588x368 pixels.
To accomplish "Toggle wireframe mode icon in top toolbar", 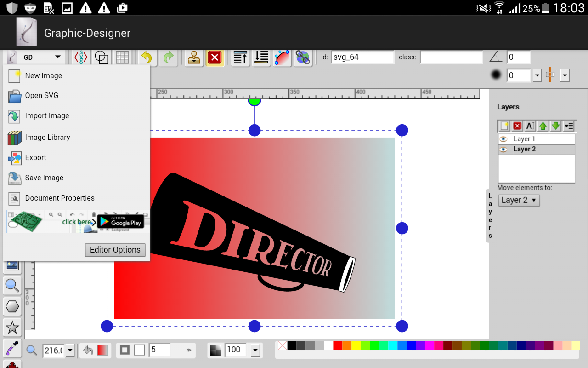I will (102, 57).
